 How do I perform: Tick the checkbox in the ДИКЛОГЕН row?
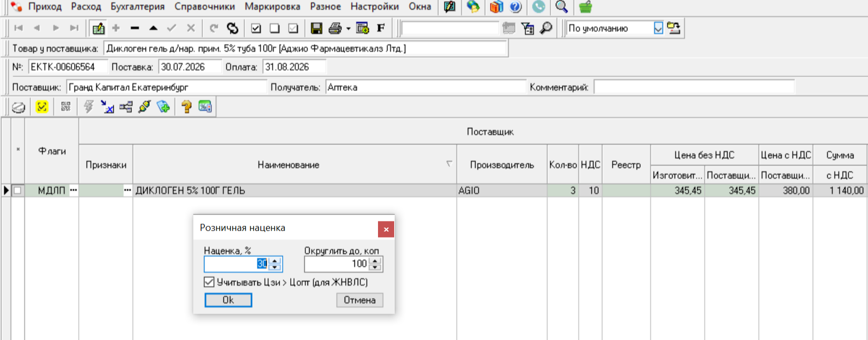coord(18,190)
